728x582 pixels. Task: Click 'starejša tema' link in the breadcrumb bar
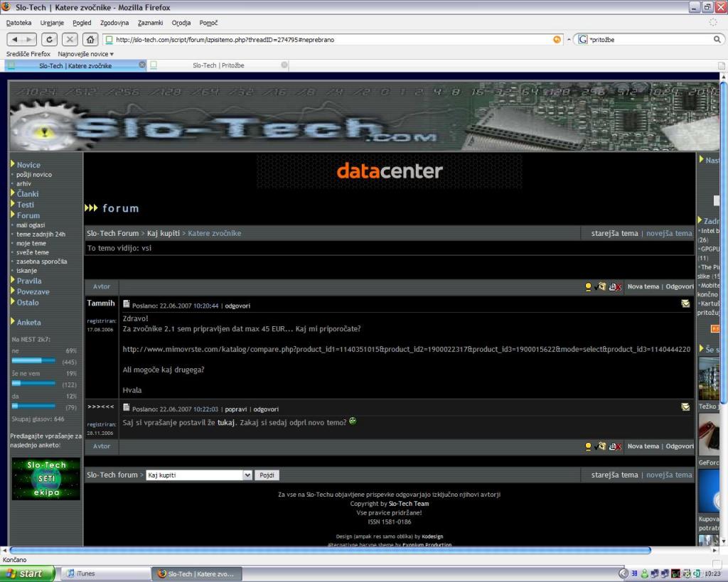click(615, 234)
